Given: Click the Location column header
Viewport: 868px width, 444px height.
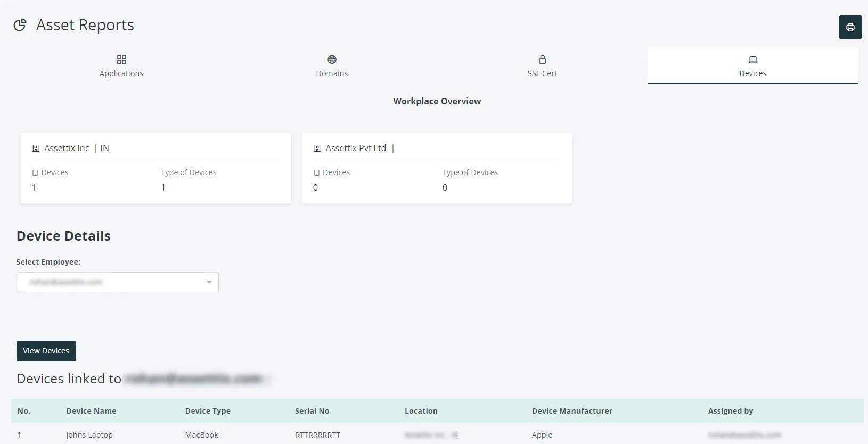Looking at the screenshot, I should pos(421,411).
